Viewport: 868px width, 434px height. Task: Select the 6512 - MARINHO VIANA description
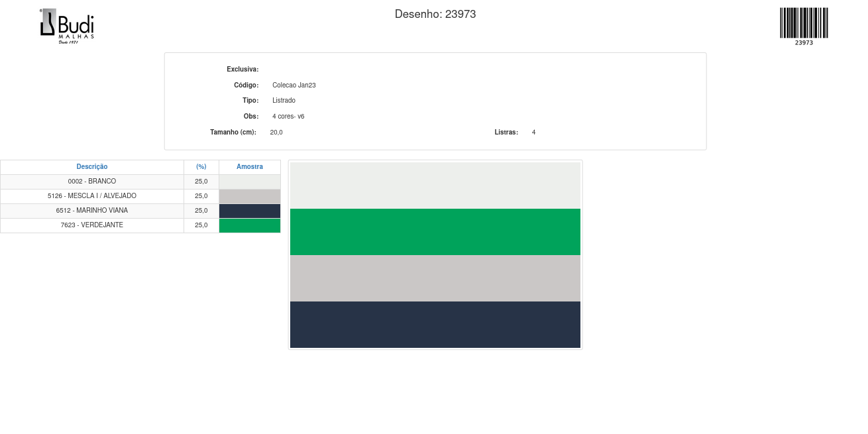pyautogui.click(x=92, y=211)
